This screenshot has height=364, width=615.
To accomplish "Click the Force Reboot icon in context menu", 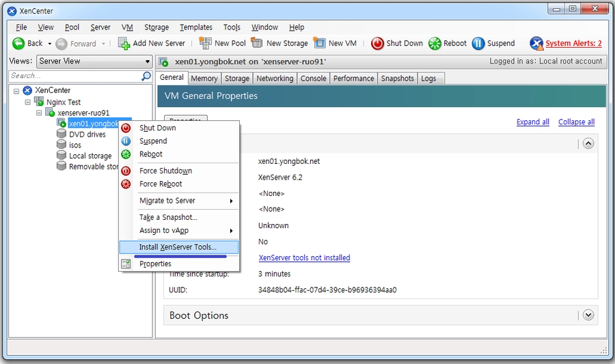I will [x=126, y=184].
